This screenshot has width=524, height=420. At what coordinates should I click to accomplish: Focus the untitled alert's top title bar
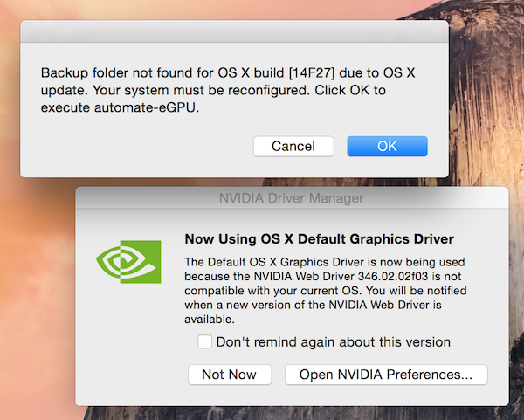click(234, 31)
